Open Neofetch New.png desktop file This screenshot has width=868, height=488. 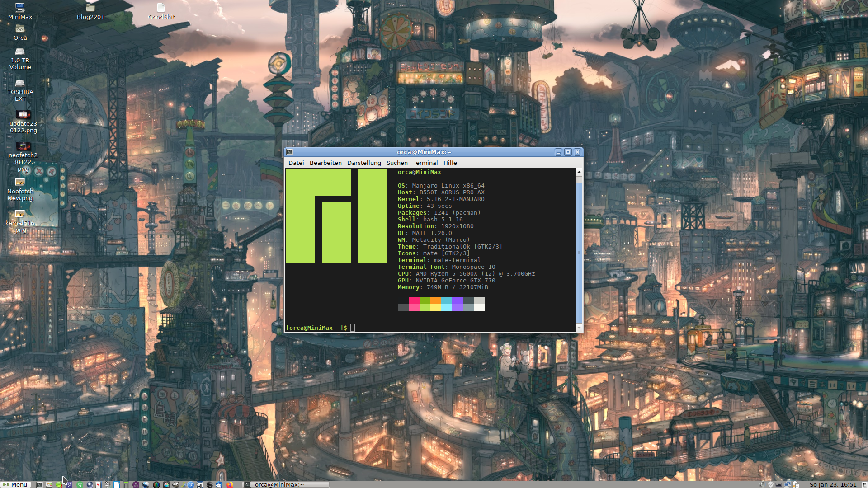click(20, 189)
